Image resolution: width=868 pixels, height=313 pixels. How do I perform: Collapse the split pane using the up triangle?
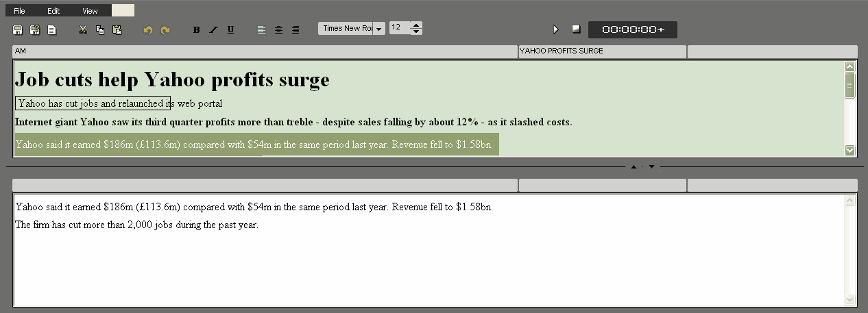point(634,166)
